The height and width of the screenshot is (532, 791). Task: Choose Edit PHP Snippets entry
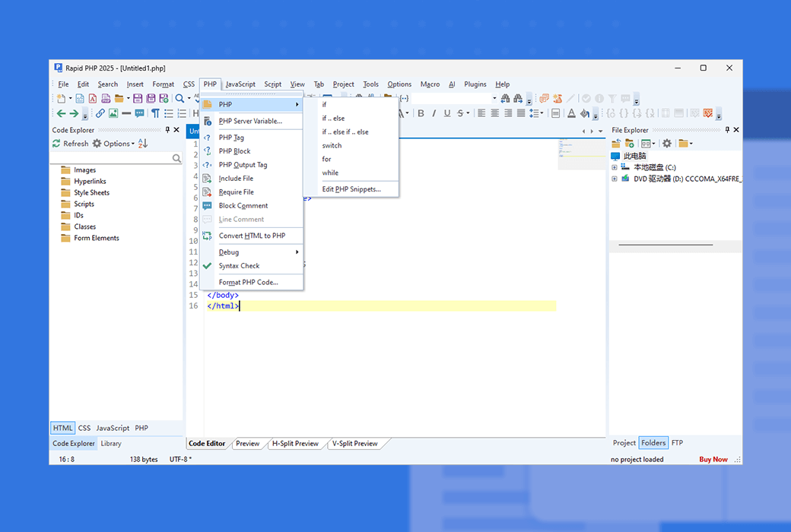(x=351, y=189)
